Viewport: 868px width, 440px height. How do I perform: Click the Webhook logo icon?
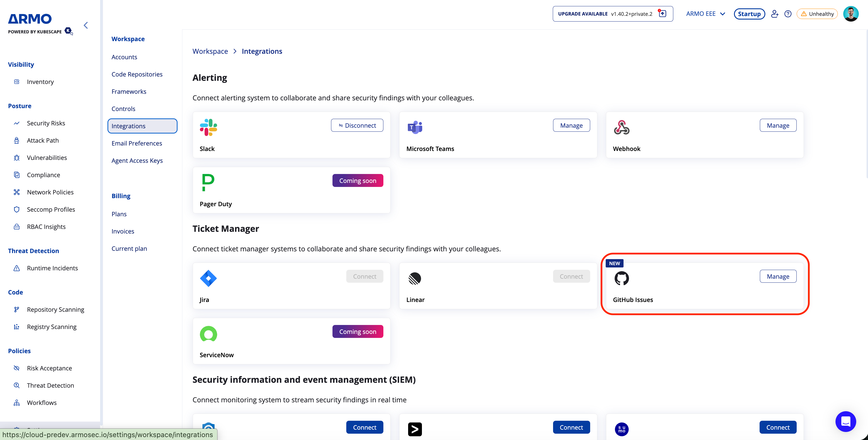[621, 127]
